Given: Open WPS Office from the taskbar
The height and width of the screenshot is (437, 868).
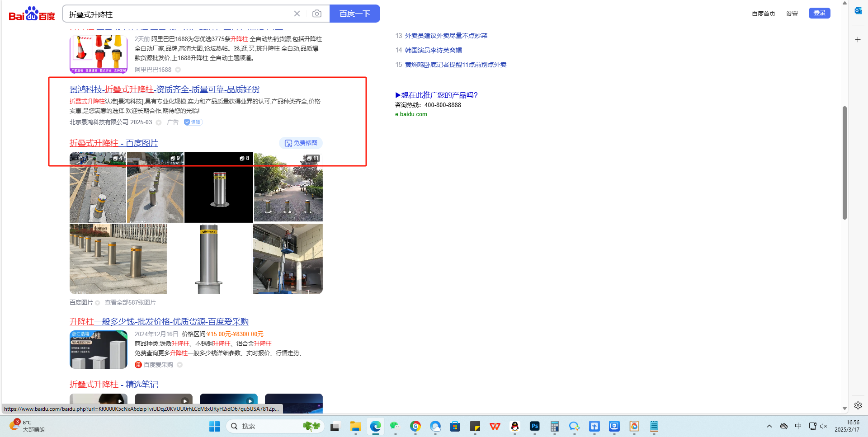Looking at the screenshot, I should coord(495,426).
